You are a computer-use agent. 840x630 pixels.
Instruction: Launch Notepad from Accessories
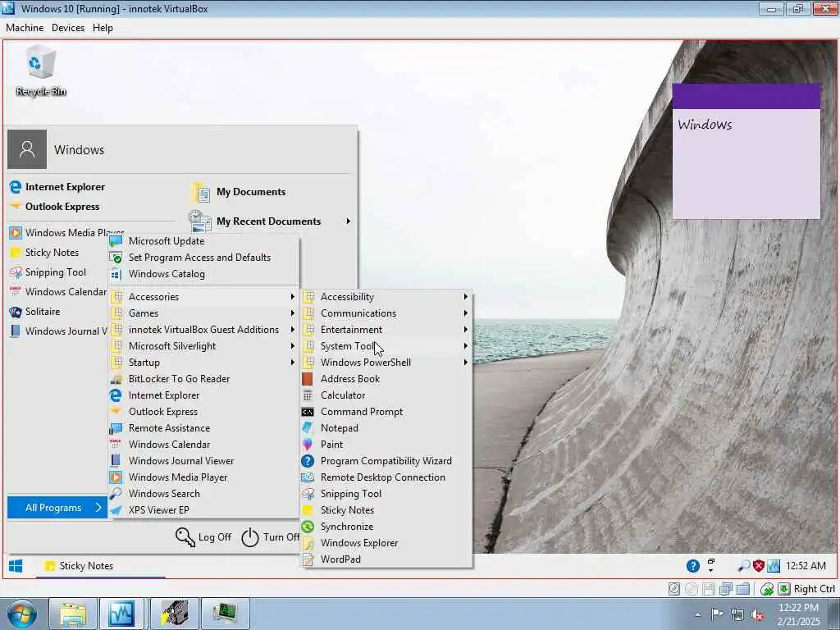[x=386, y=428]
